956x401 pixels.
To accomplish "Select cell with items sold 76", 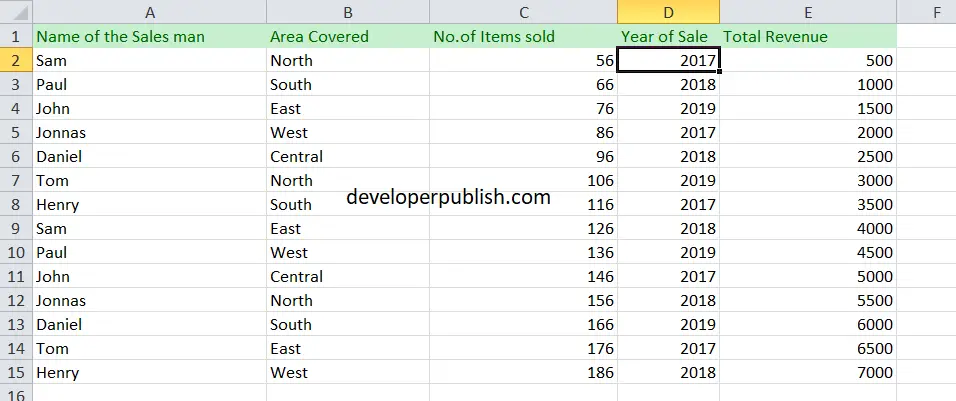I will pyautogui.click(x=523, y=108).
